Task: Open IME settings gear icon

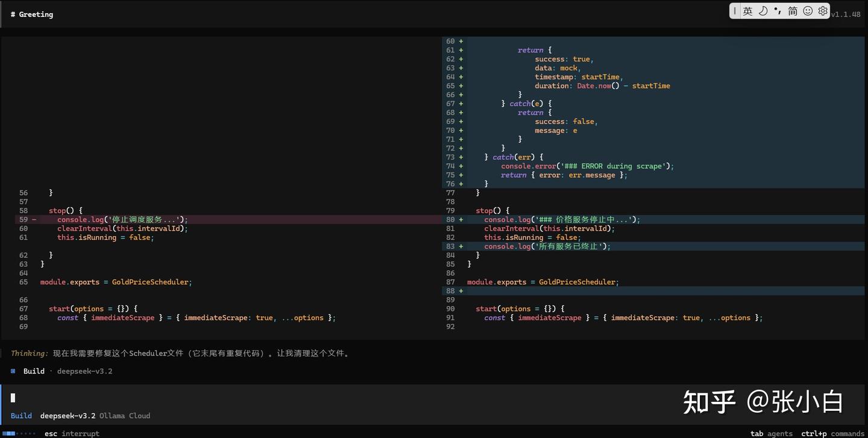Action: pos(823,11)
